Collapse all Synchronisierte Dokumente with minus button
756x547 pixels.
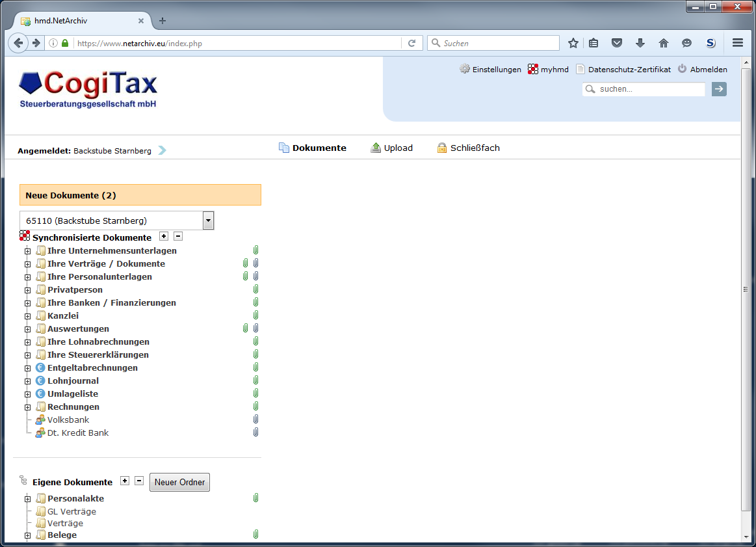(177, 236)
